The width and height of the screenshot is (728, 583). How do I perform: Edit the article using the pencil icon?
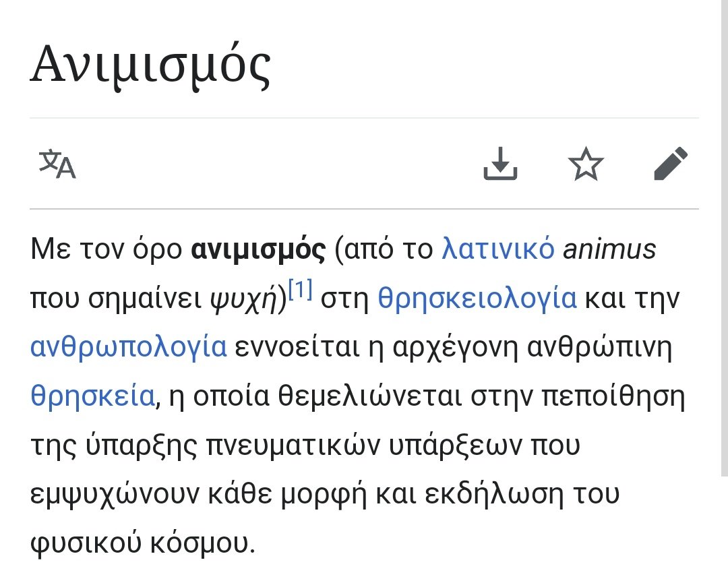pos(671,164)
